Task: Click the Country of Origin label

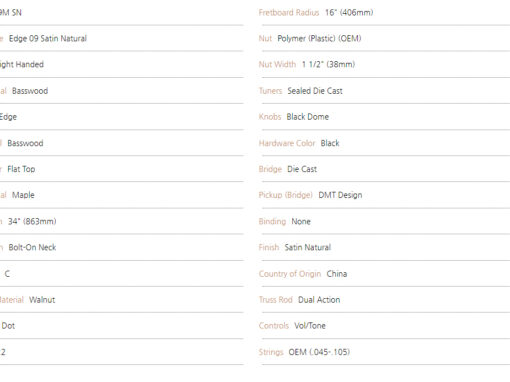Action: (290, 274)
